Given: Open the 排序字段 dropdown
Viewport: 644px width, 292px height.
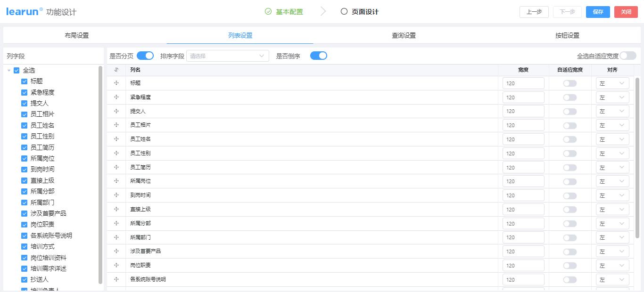Looking at the screenshot, I should pyautogui.click(x=228, y=56).
